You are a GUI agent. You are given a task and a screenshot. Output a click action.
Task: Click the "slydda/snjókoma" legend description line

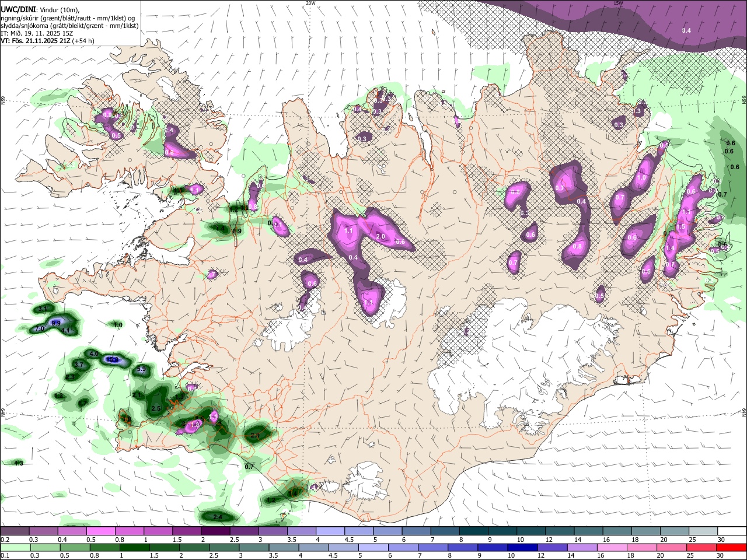[69, 26]
